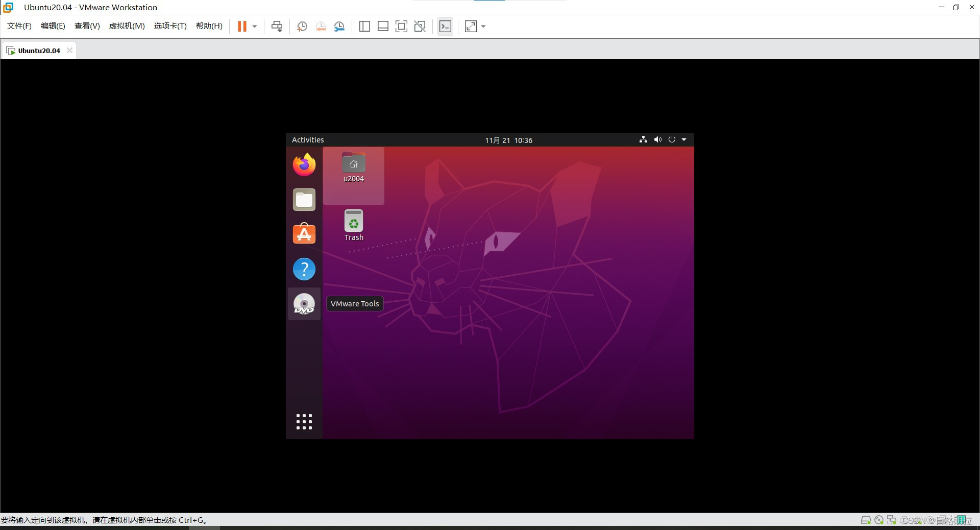
Task: Open the clock showing 11月 21 10:36
Action: coord(508,140)
